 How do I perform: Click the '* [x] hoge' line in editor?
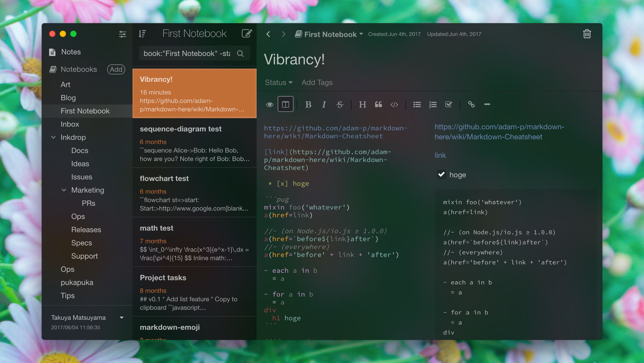(x=289, y=184)
